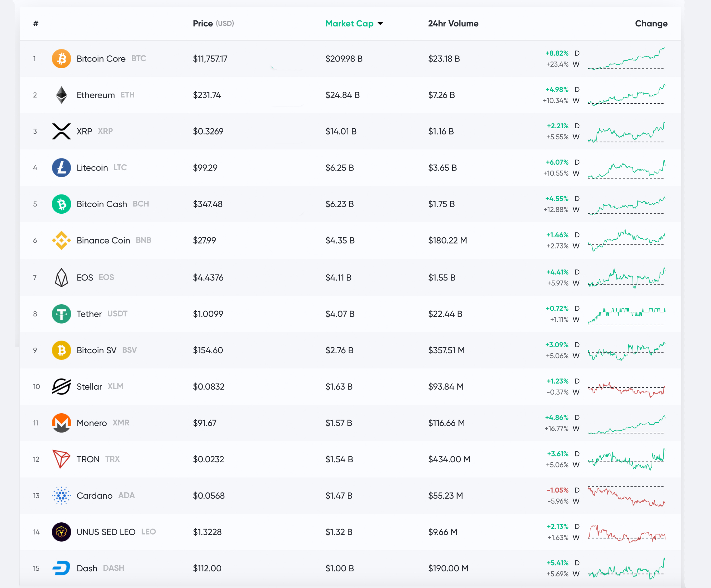Viewport: 711px width, 588px height.
Task: Click Litecoin daily change +6.07%
Action: [x=557, y=162]
